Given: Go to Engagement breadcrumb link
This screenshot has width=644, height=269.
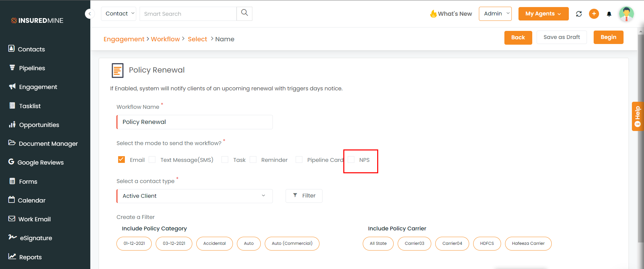Looking at the screenshot, I should pyautogui.click(x=124, y=39).
